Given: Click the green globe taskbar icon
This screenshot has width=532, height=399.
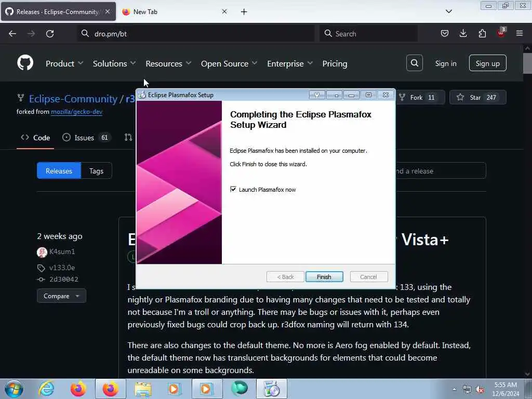Looking at the screenshot, I should [239, 389].
